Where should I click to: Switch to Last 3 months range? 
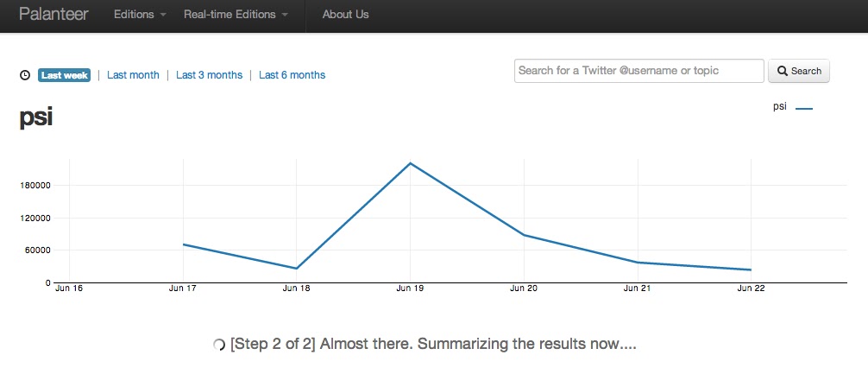210,75
